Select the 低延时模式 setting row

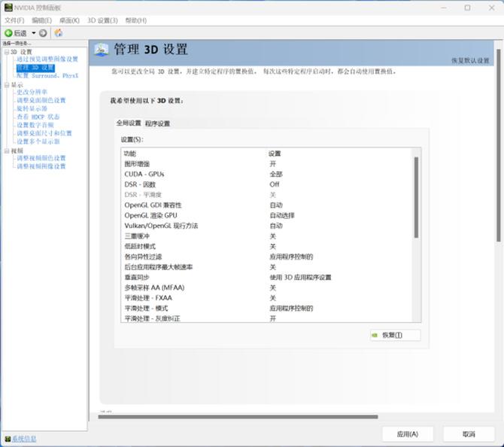[x=267, y=246]
